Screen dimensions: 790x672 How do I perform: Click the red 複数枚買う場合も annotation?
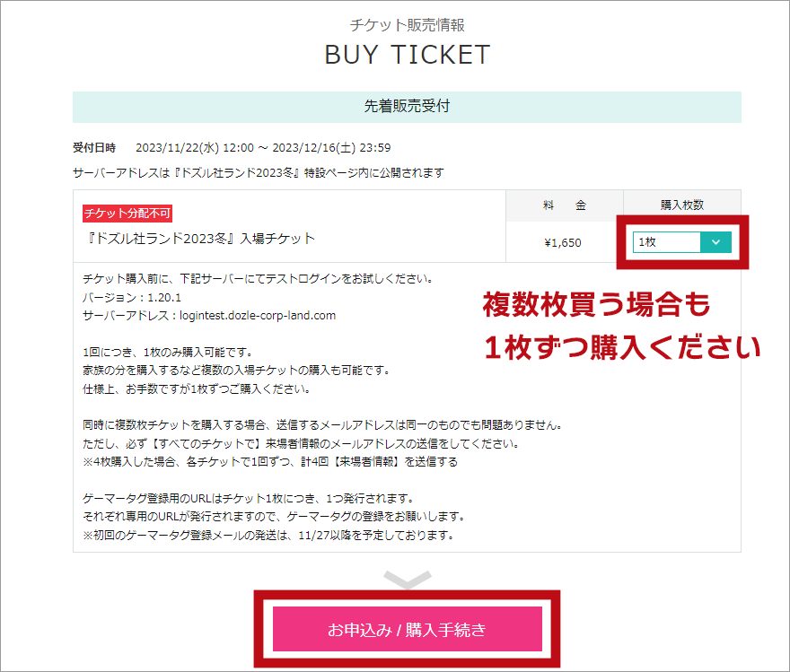click(x=596, y=304)
